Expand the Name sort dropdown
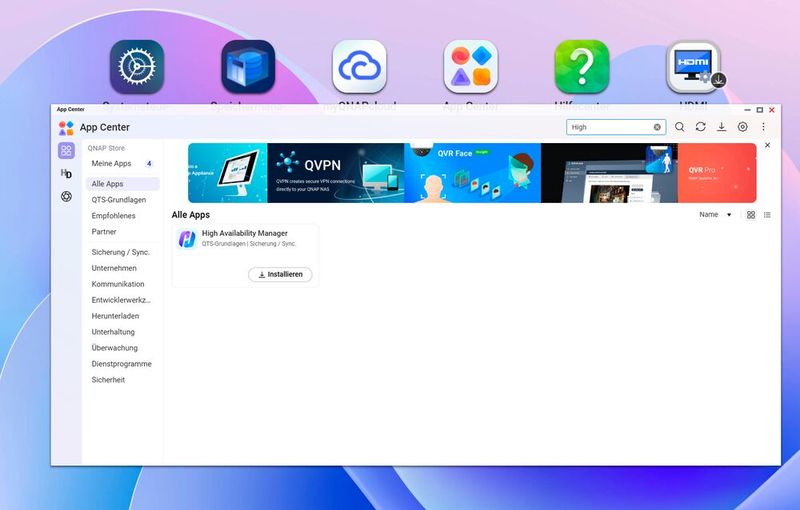This screenshot has height=510, width=800. (x=715, y=215)
